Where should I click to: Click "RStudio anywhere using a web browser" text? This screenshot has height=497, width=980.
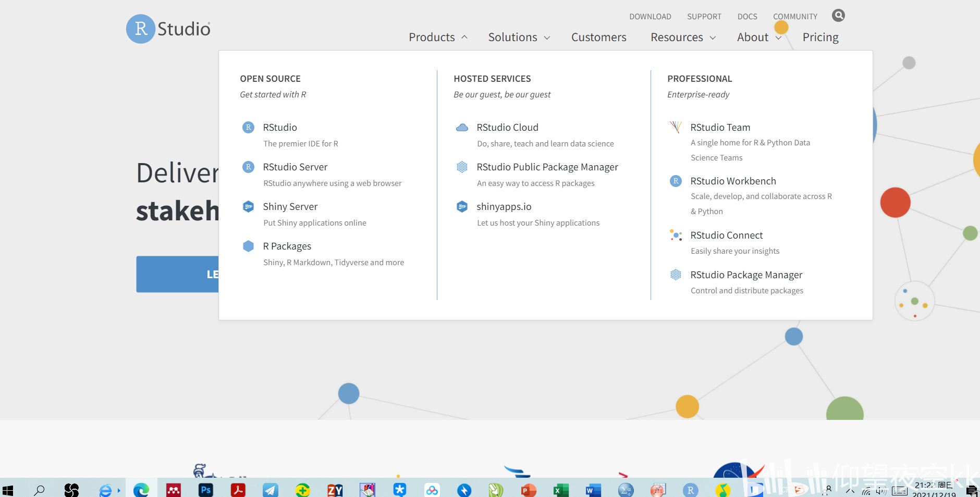pos(333,183)
